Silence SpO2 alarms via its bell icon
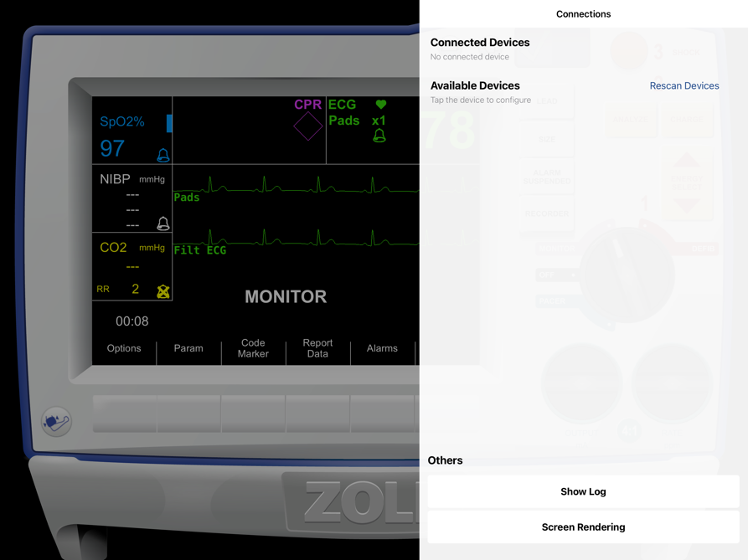Image resolution: width=748 pixels, height=560 pixels. [163, 156]
